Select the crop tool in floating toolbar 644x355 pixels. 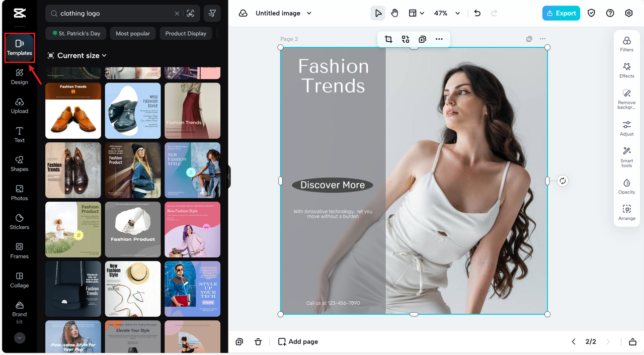pos(388,39)
